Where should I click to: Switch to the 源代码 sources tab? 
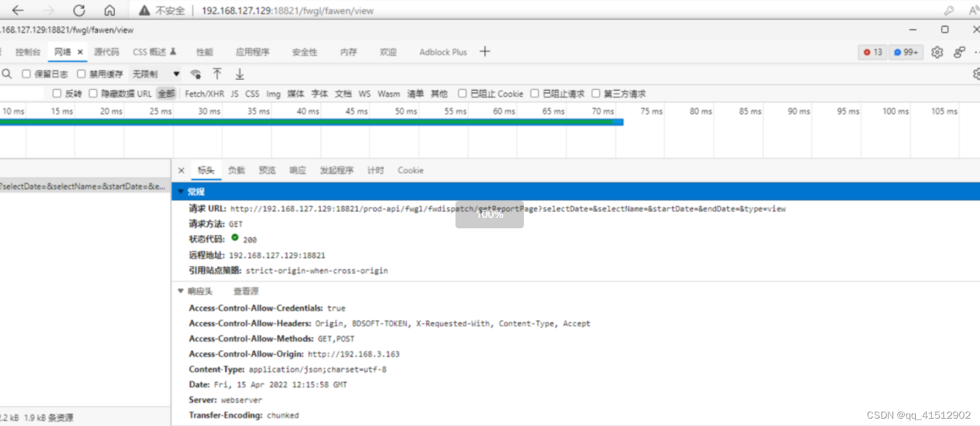pyautogui.click(x=106, y=52)
